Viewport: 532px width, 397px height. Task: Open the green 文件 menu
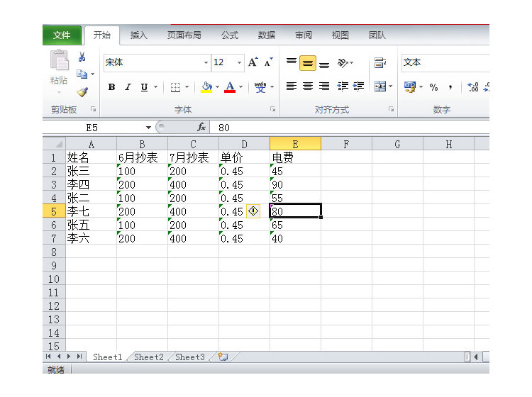click(62, 35)
